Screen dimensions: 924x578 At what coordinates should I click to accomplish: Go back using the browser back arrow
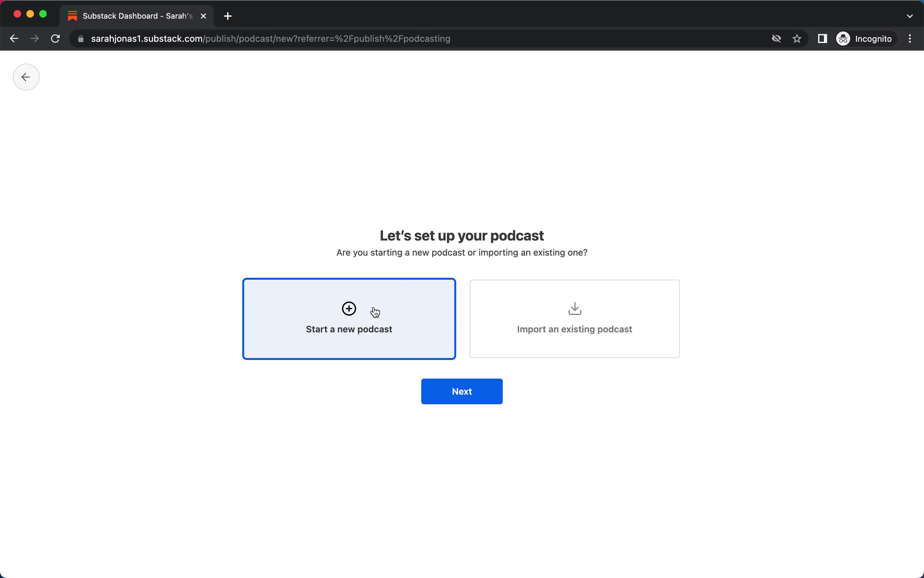tap(14, 39)
